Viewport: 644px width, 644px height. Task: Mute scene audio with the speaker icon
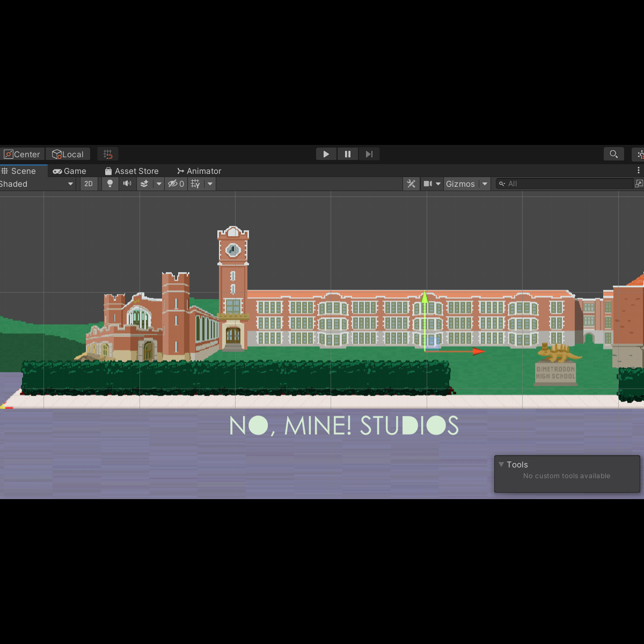pos(127,184)
